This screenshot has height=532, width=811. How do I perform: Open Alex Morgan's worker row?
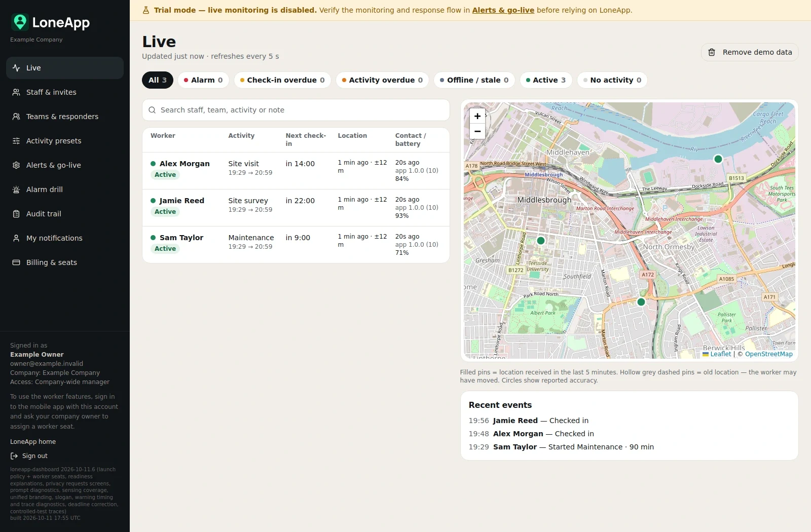296,171
